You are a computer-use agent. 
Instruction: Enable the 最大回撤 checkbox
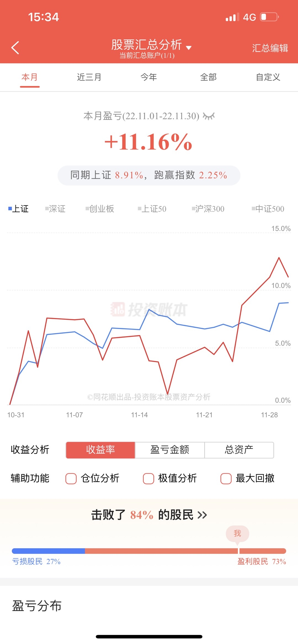click(226, 478)
